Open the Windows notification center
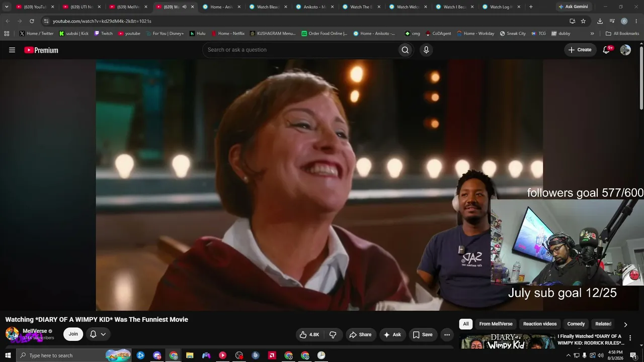 click(633, 355)
